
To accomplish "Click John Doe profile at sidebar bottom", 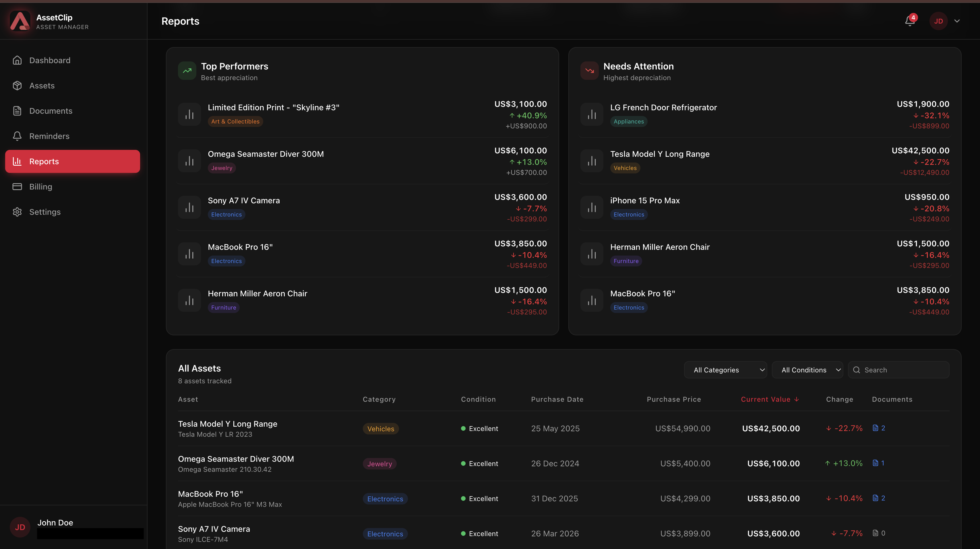I will click(73, 527).
